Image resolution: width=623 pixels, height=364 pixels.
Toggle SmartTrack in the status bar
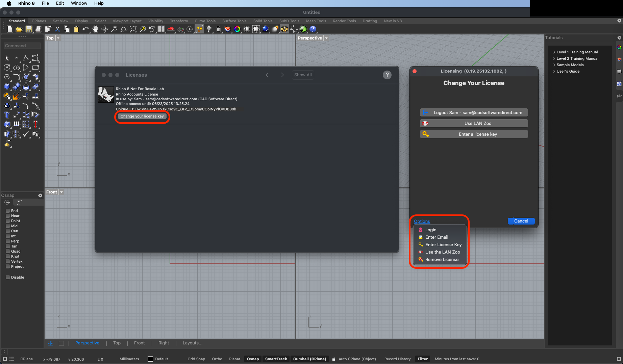click(276, 359)
